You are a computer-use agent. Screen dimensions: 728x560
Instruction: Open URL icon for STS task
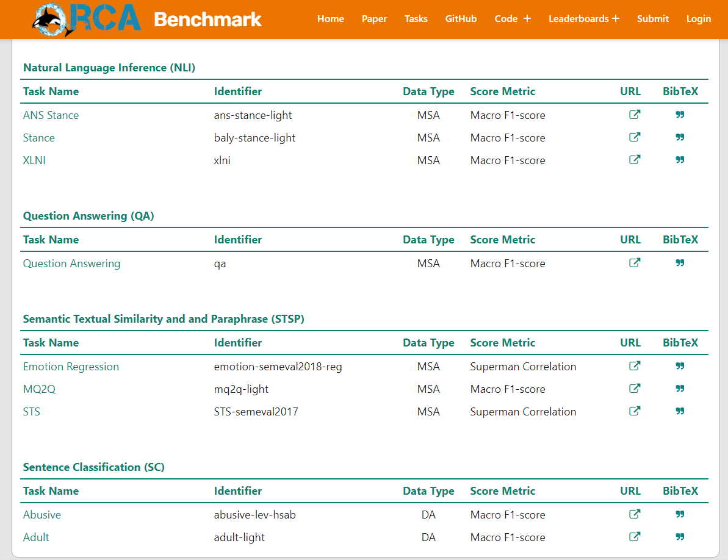[634, 411]
